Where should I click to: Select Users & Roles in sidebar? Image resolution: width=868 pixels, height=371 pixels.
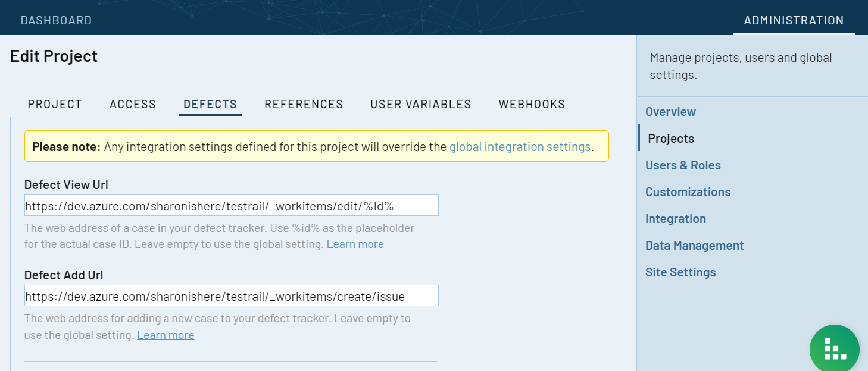683,165
